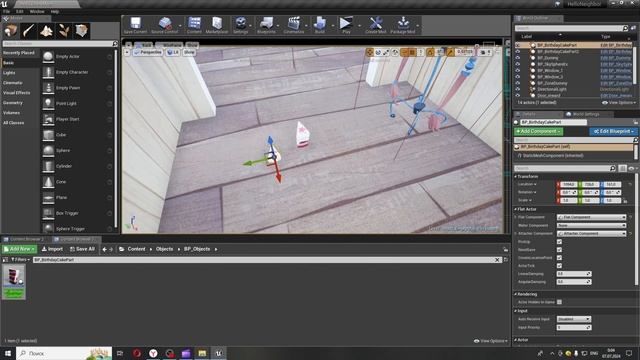Select the Place mode icon

pos(11,31)
